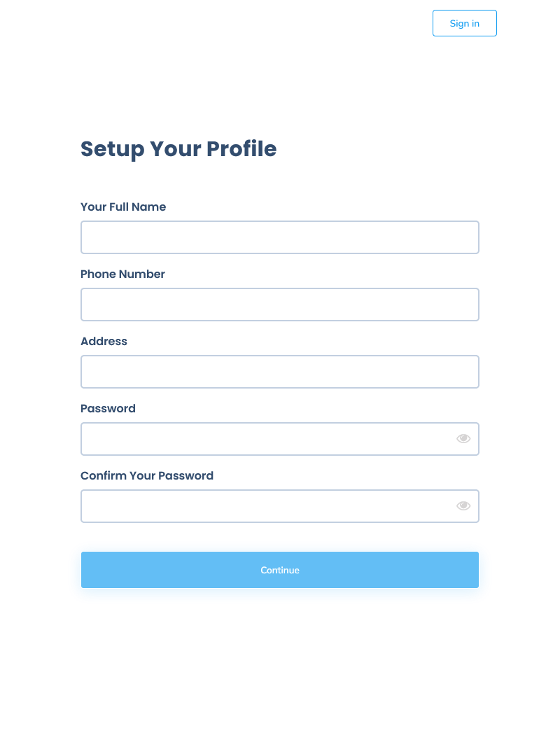Click the "Setup Your Profile" heading

point(178,149)
